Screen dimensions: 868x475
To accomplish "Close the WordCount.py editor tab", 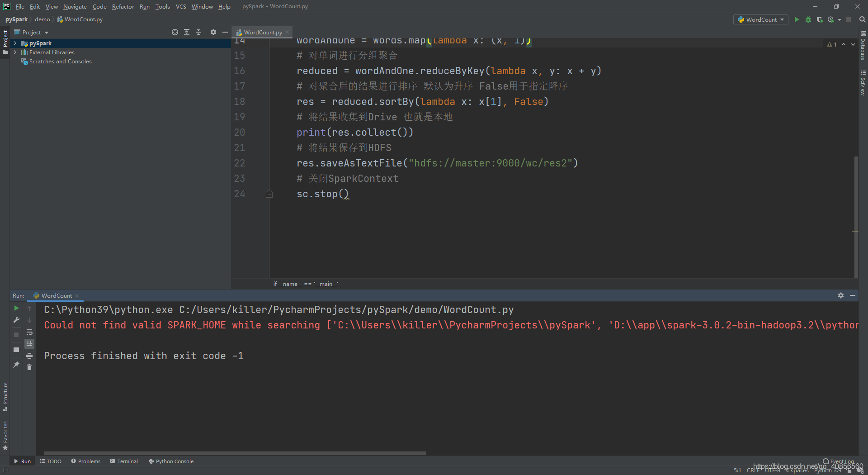I will click(x=287, y=32).
